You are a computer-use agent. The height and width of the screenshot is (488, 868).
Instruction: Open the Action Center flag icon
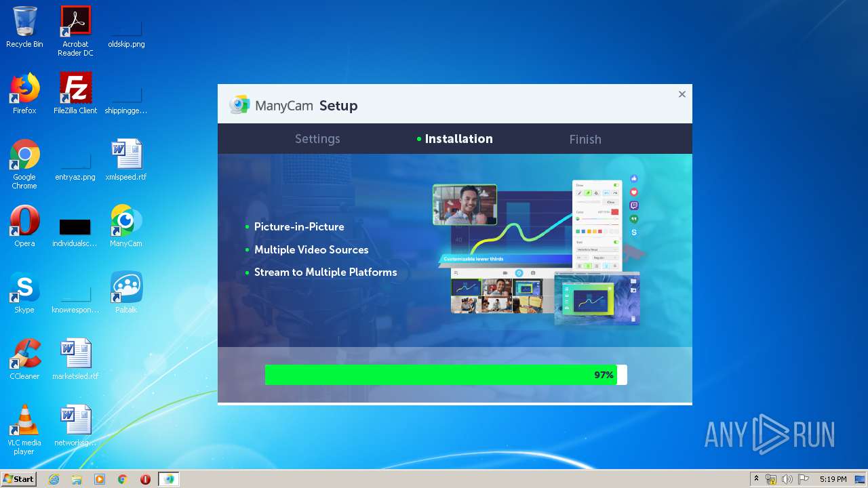click(x=804, y=479)
